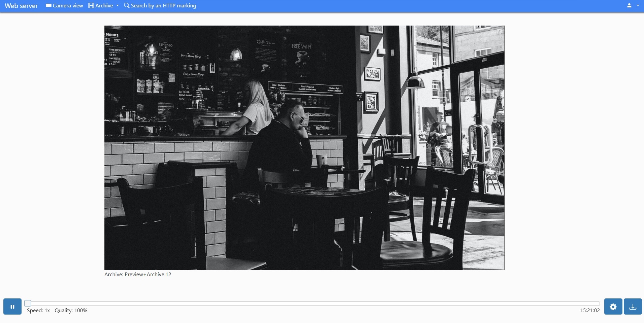Open the user account menu
Screen dimensions: 644x325
[x=633, y=6]
